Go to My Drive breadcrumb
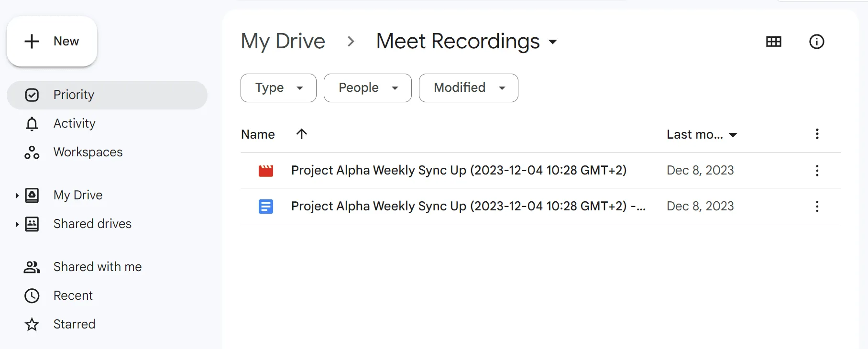This screenshot has height=349, width=868. click(x=283, y=42)
